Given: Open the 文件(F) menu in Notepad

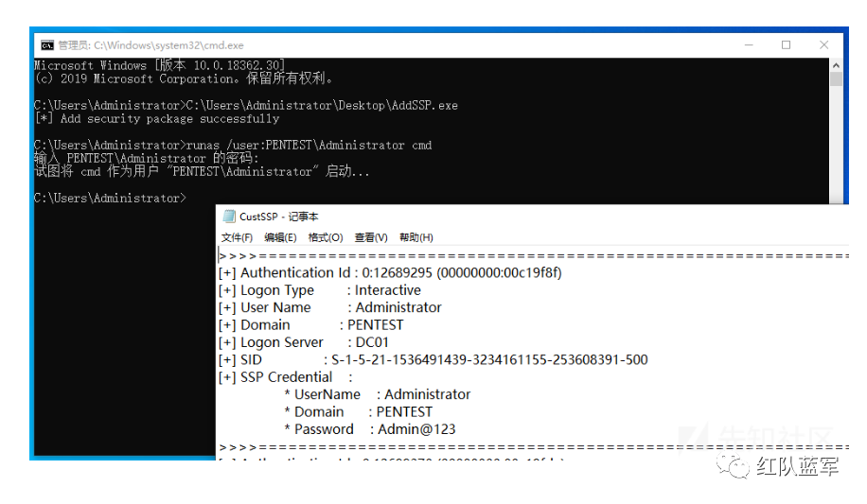Looking at the screenshot, I should [237, 237].
